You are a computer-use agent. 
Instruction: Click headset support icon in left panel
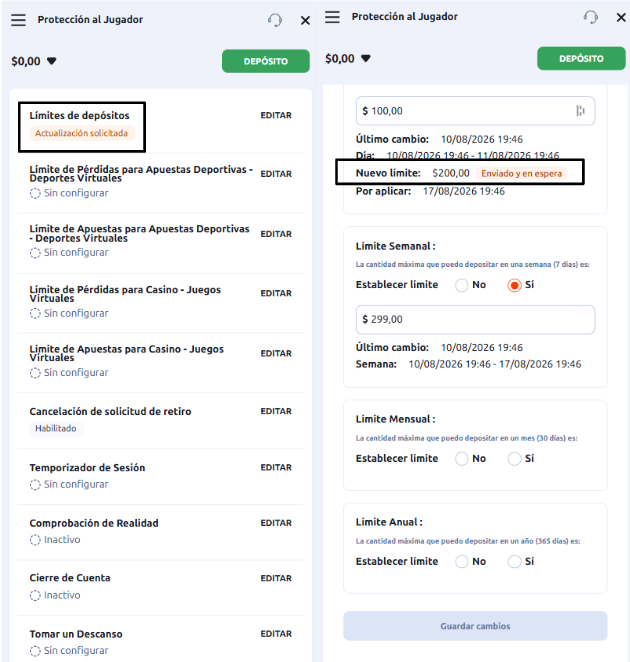[x=275, y=20]
